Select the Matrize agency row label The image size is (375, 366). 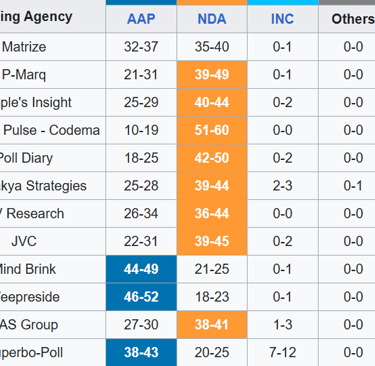click(24, 47)
